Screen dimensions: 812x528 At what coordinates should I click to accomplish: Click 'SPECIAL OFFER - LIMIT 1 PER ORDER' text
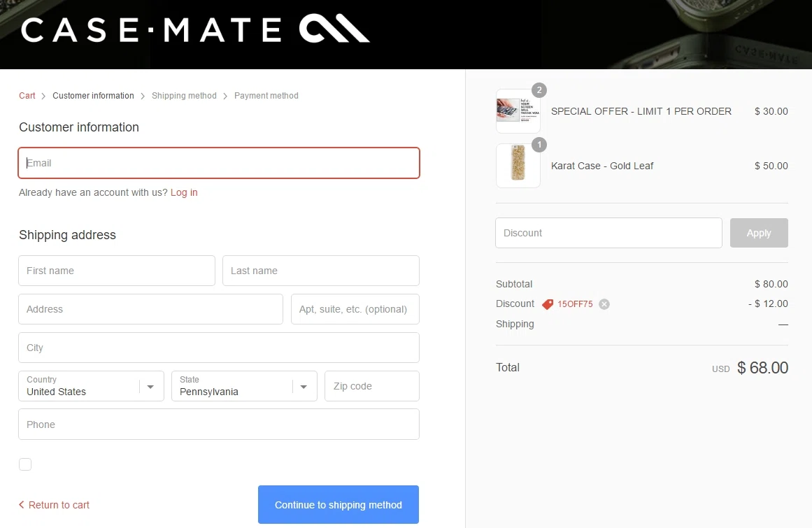tap(641, 111)
